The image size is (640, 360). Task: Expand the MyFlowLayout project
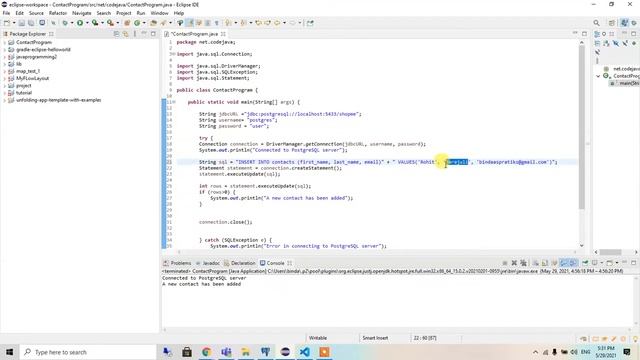[4, 78]
